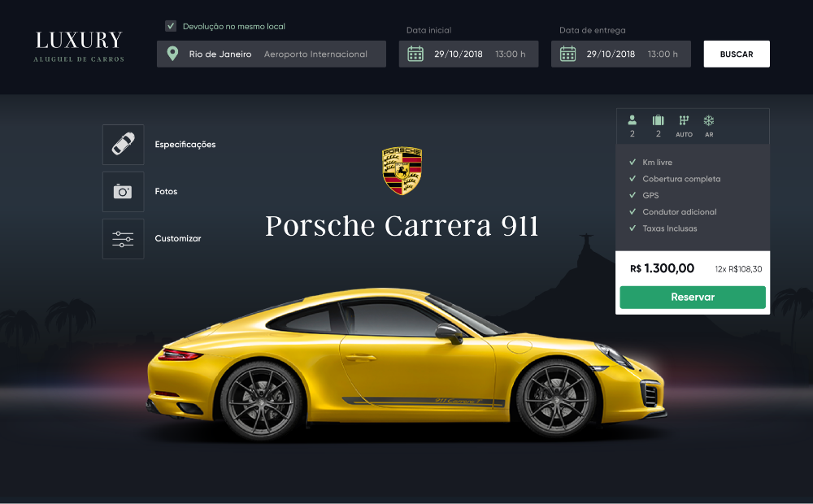Click the Customizar sliders icon
Image resolution: width=813 pixels, height=504 pixels.
[123, 238]
